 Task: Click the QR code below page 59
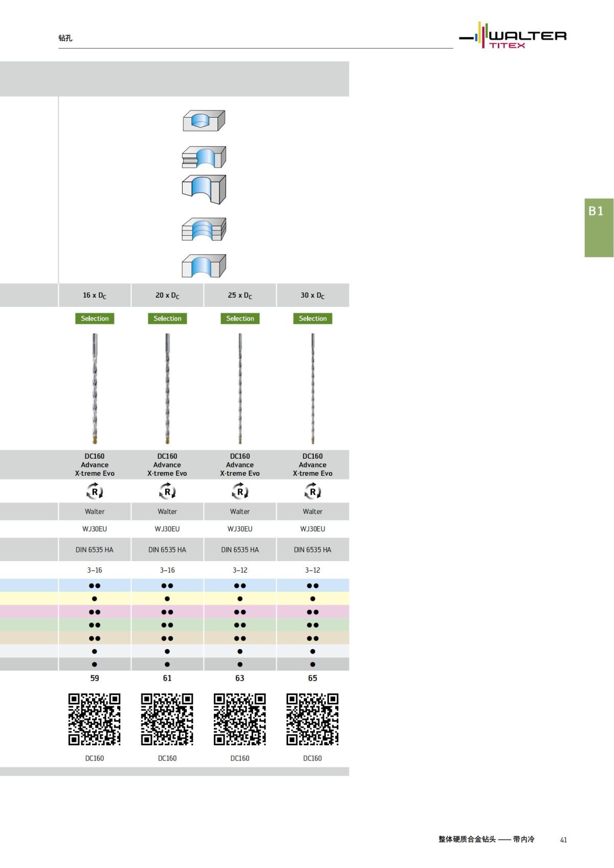[95, 719]
